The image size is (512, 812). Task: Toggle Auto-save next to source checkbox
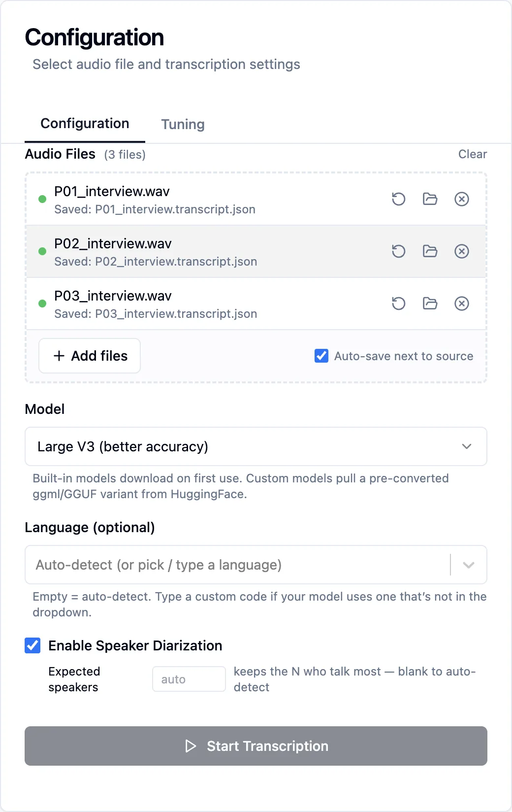point(321,356)
